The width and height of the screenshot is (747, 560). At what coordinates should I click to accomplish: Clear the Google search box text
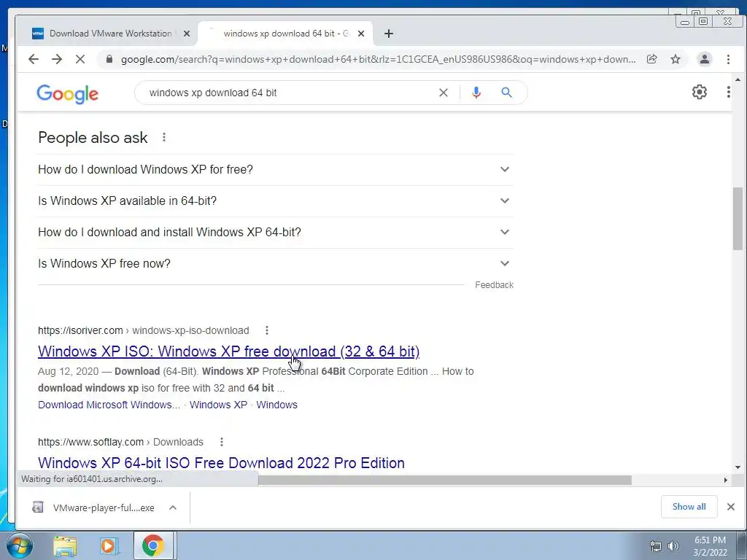(x=443, y=93)
